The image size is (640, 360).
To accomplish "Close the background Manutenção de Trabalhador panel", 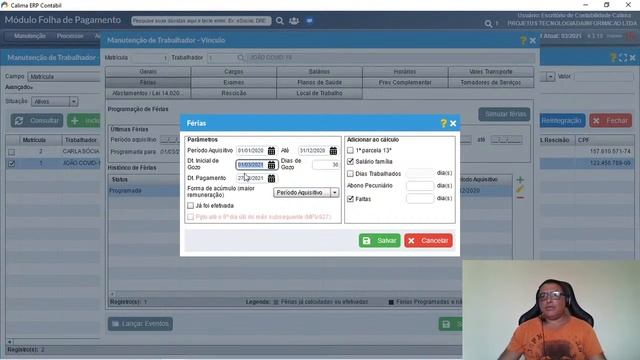I will (632, 58).
